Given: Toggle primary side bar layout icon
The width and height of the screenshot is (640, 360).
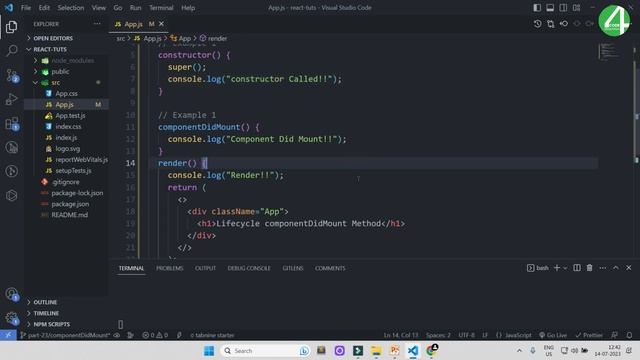Looking at the screenshot, I should [537, 8].
